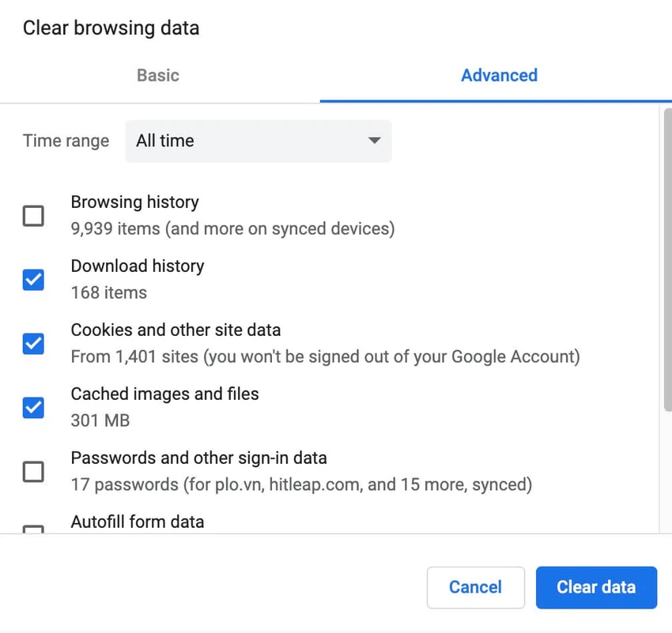Click the dialog's vertical scrollbar thumb
Screen dimensions: 672x633
coord(668,260)
